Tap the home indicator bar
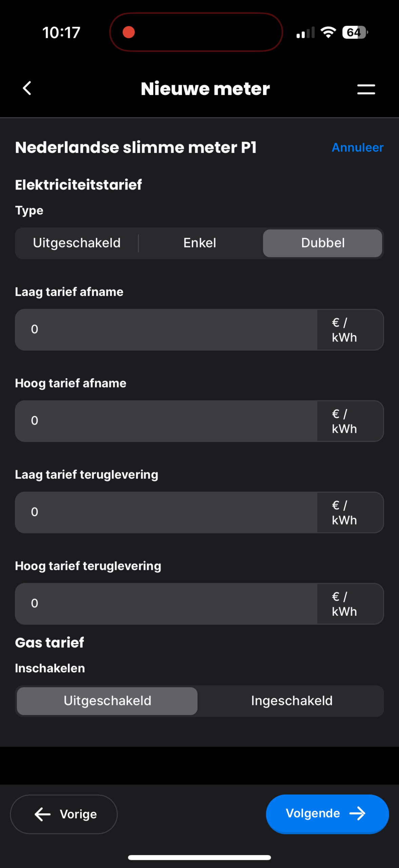 pyautogui.click(x=199, y=857)
